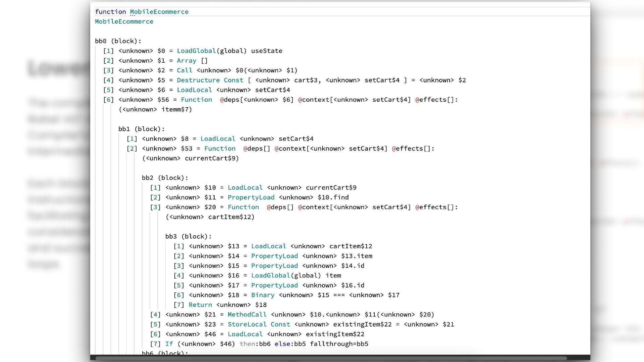Click the 'Return <unknown> $18' line

click(x=220, y=305)
